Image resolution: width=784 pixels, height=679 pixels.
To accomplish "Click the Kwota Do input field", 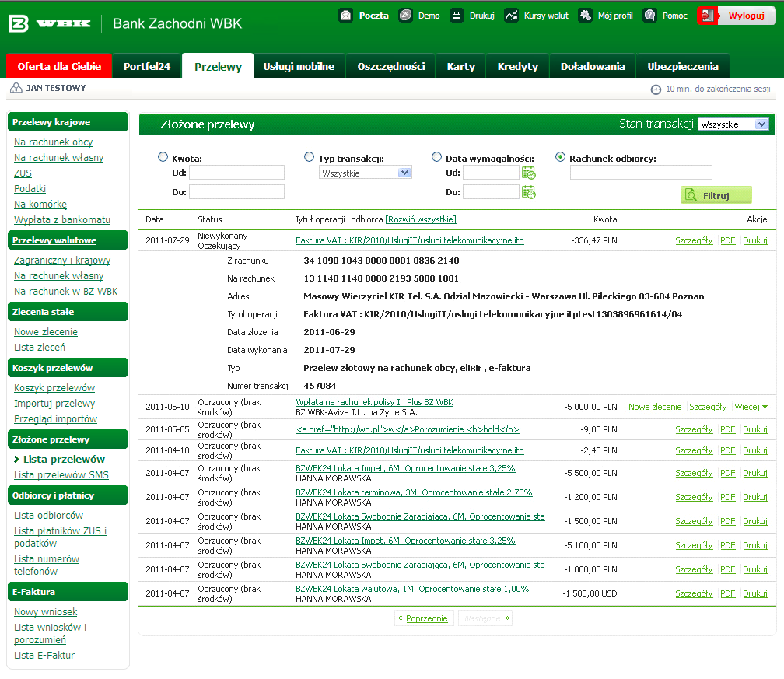I will (x=236, y=191).
